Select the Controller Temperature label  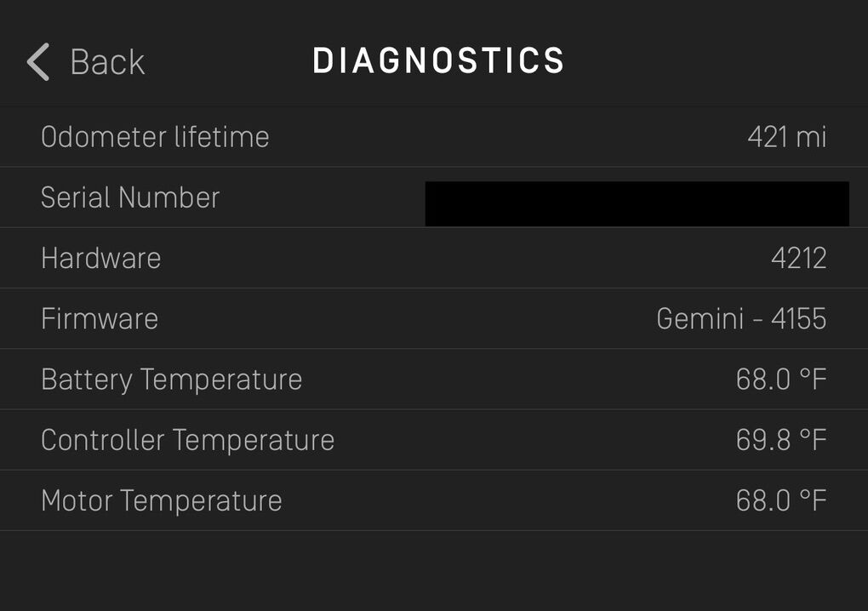pos(187,440)
